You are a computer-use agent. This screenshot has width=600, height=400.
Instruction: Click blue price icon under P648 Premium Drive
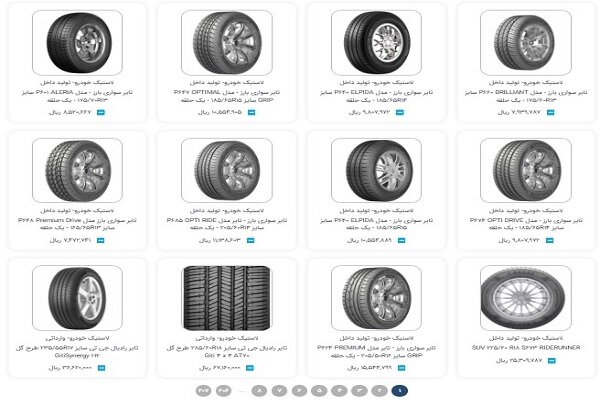click(100, 240)
